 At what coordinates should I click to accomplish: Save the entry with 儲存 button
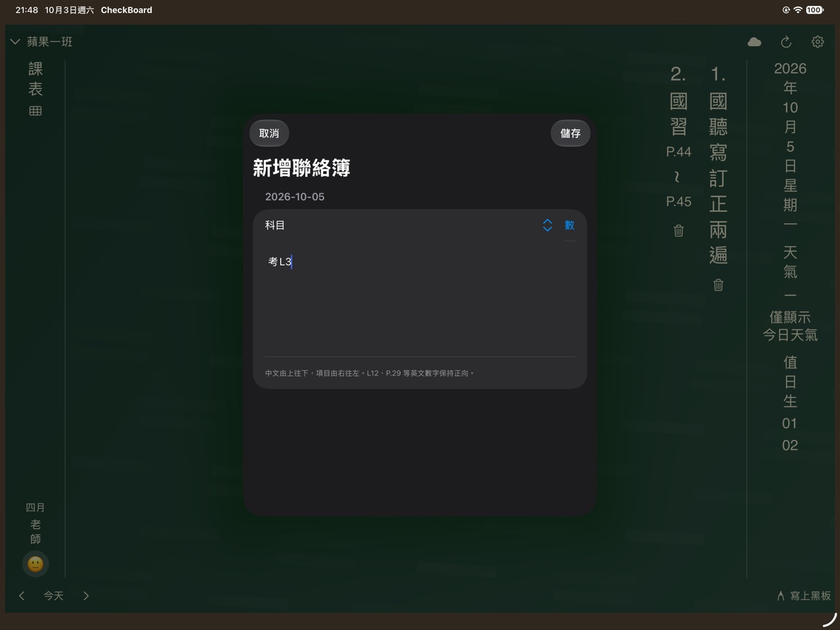click(570, 133)
